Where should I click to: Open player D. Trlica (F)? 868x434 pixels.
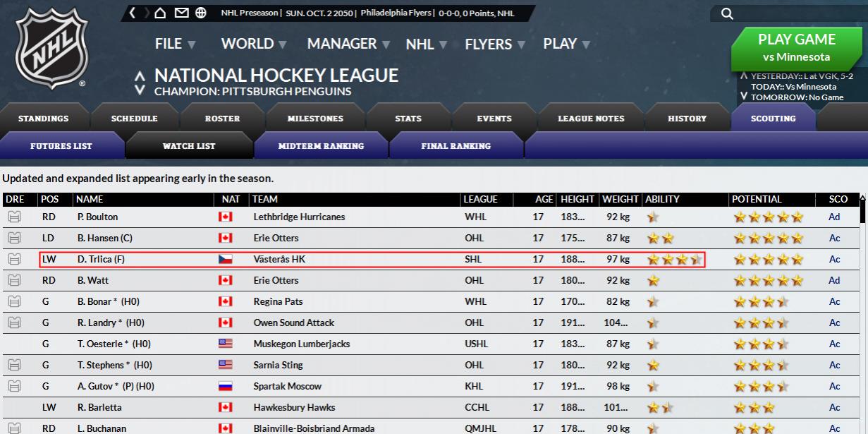click(x=101, y=259)
